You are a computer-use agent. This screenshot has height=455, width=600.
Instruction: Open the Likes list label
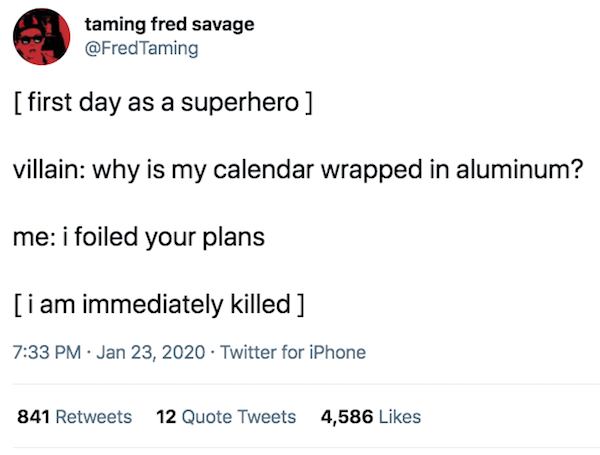click(398, 416)
